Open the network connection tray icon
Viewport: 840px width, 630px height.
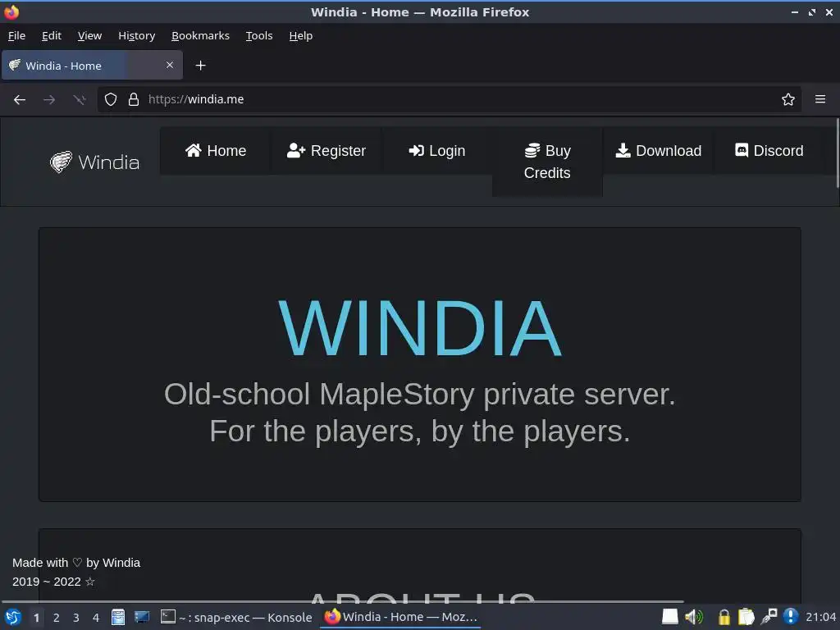769,617
